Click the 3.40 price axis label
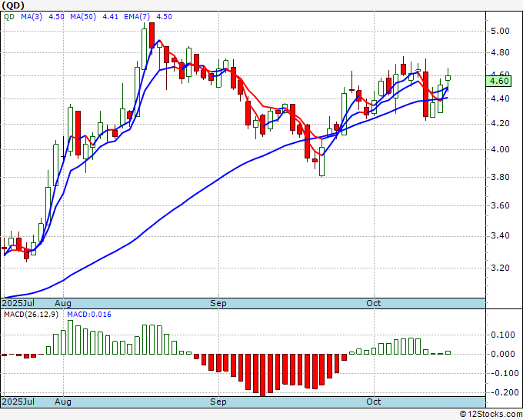Screen dimensions: 523x420 pos(501,236)
